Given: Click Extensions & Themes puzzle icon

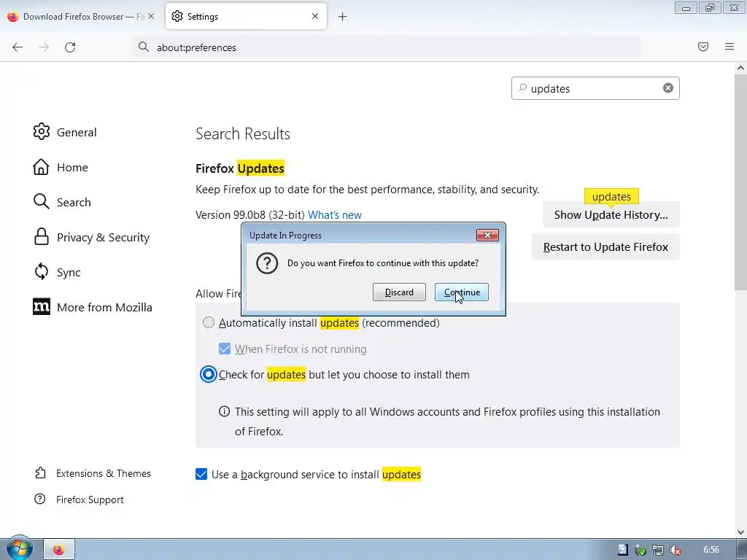Looking at the screenshot, I should pyautogui.click(x=41, y=472).
